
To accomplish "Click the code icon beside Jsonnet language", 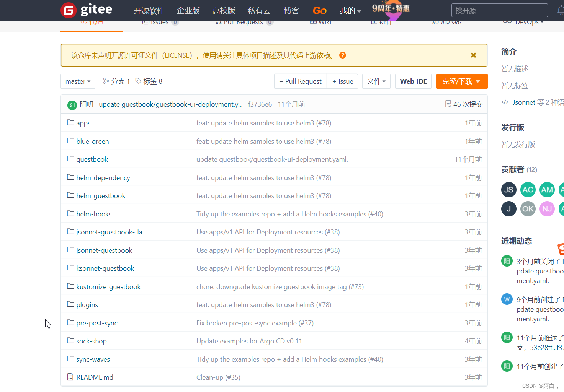I will (x=505, y=102).
